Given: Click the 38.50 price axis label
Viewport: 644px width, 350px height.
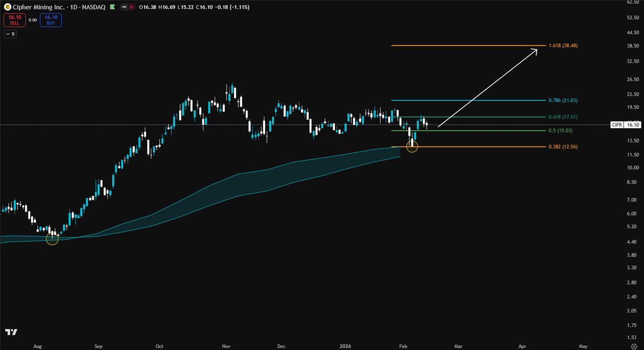Looking at the screenshot, I should (633, 47).
